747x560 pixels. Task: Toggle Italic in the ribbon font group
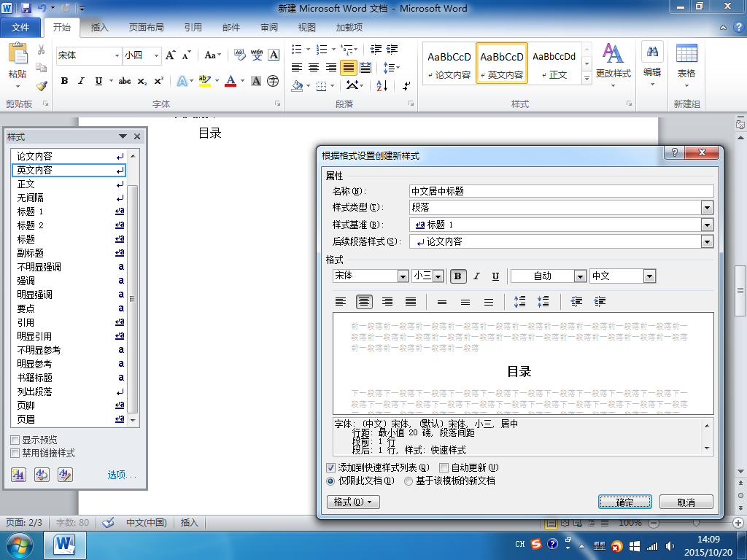pos(81,81)
